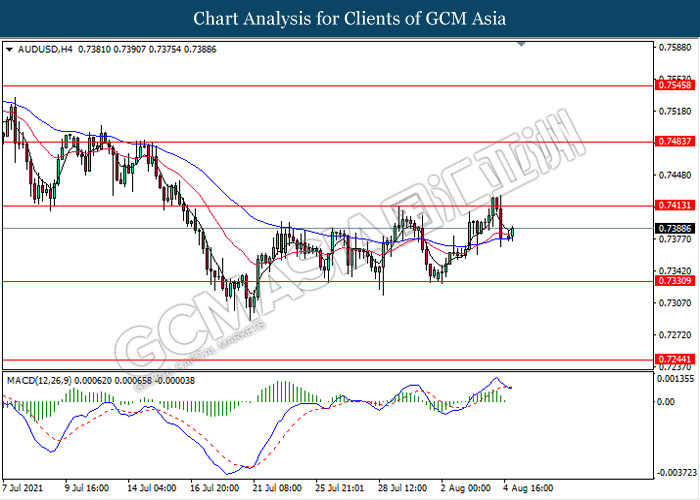Click the OHLC values 0.73810 0.73907 text
The image size is (700, 500).
[x=112, y=50]
